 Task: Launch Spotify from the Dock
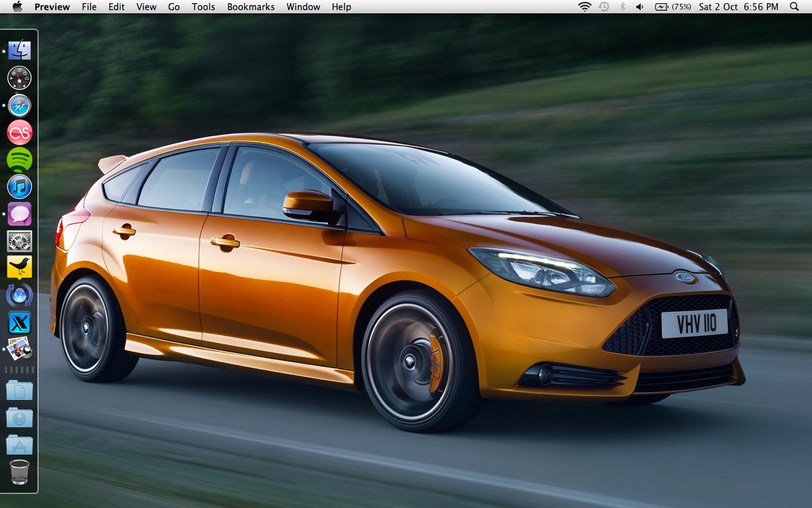(20, 159)
